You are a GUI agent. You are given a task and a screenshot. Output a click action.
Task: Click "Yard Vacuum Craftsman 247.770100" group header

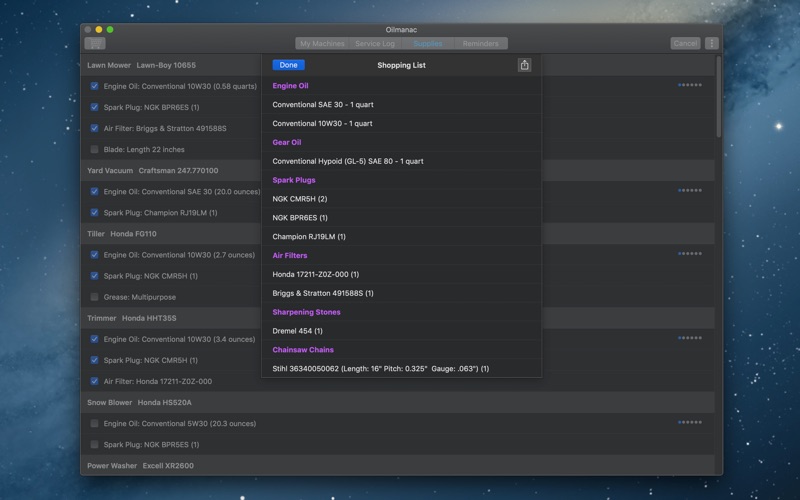153,170
